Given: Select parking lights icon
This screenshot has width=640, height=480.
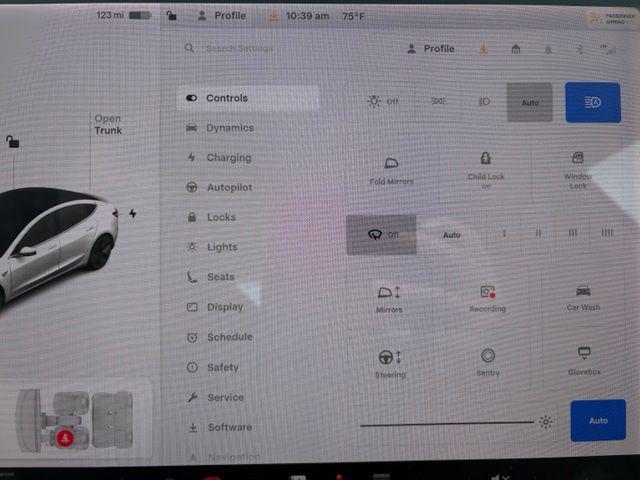Looking at the screenshot, I should tap(439, 101).
